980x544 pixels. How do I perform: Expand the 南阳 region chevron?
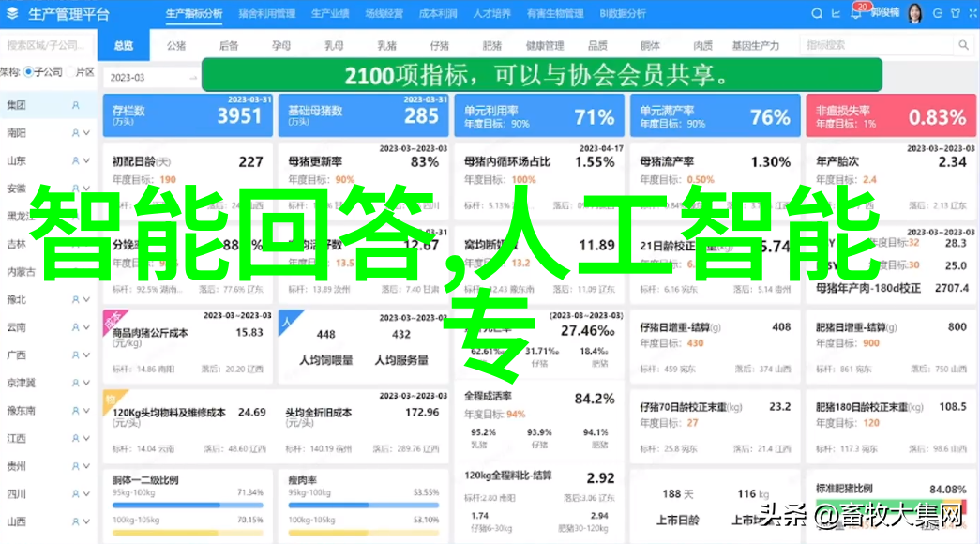tap(87, 133)
